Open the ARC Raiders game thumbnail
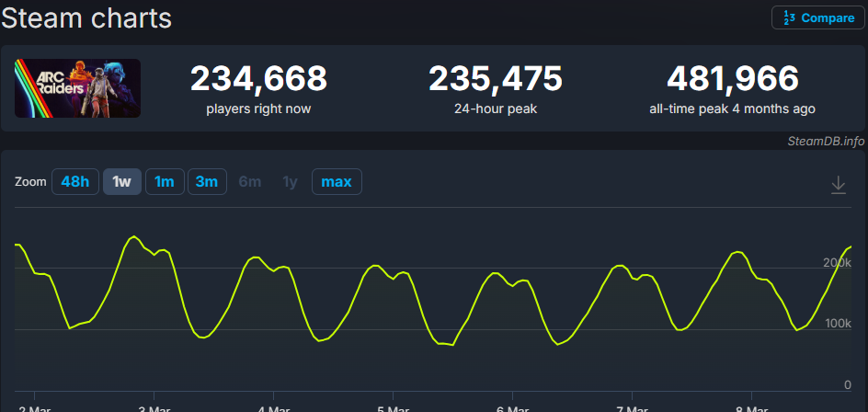The width and height of the screenshot is (868, 412). [x=77, y=88]
